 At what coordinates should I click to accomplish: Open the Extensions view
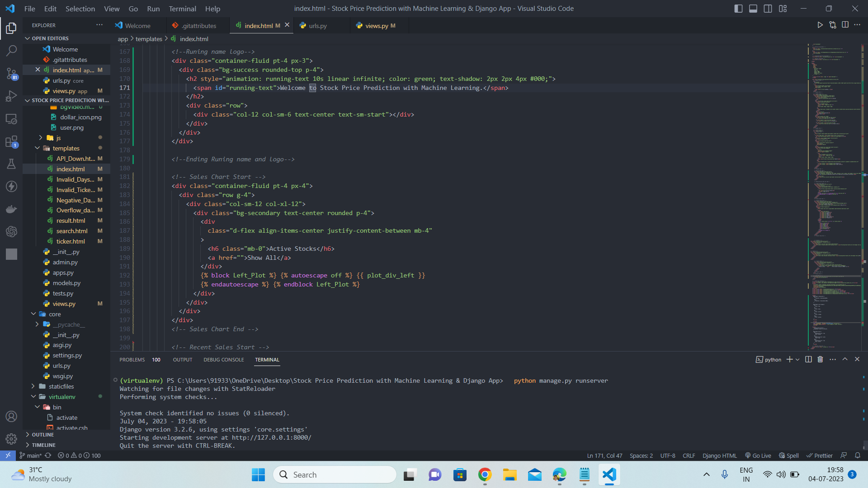tap(11, 141)
